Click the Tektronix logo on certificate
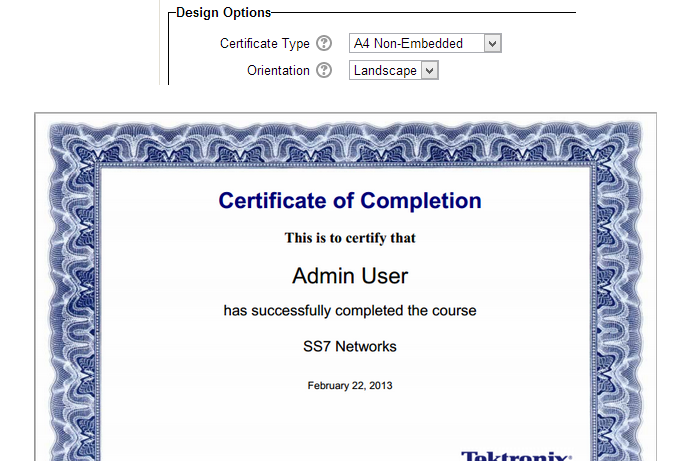The width and height of the screenshot is (685, 461). [516, 455]
